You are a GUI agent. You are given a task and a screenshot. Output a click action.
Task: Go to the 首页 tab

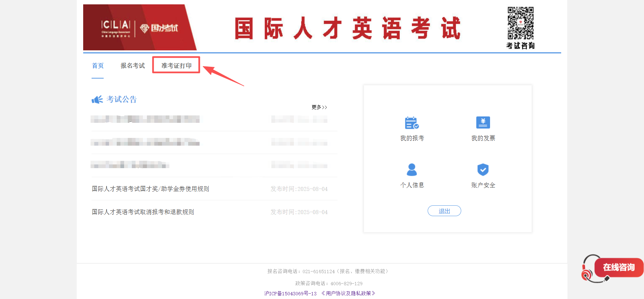click(x=98, y=66)
